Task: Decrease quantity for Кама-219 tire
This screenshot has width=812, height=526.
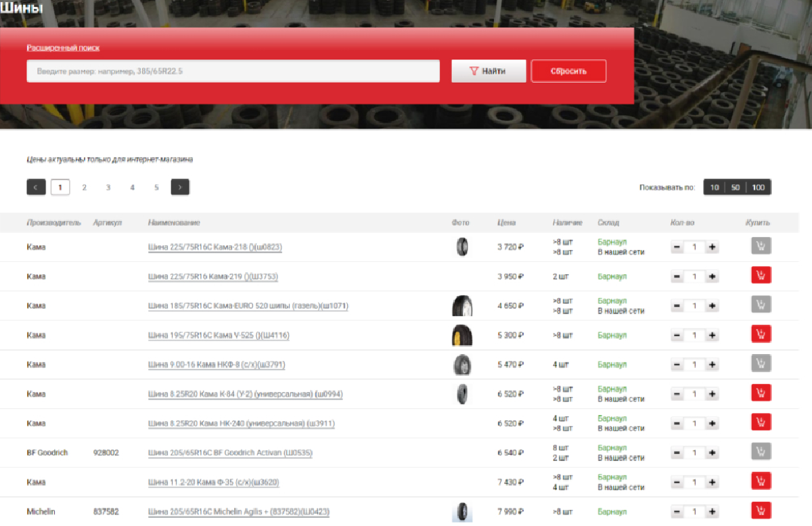Action: coord(677,276)
